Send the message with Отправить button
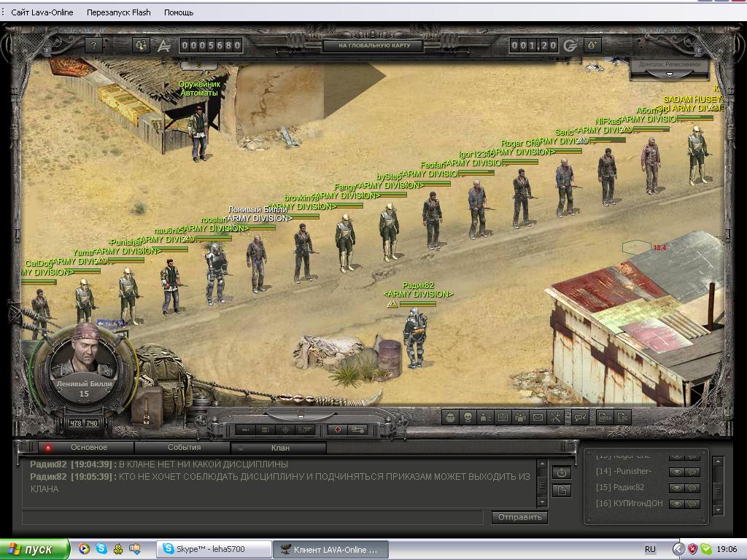747x560 pixels. (519, 517)
